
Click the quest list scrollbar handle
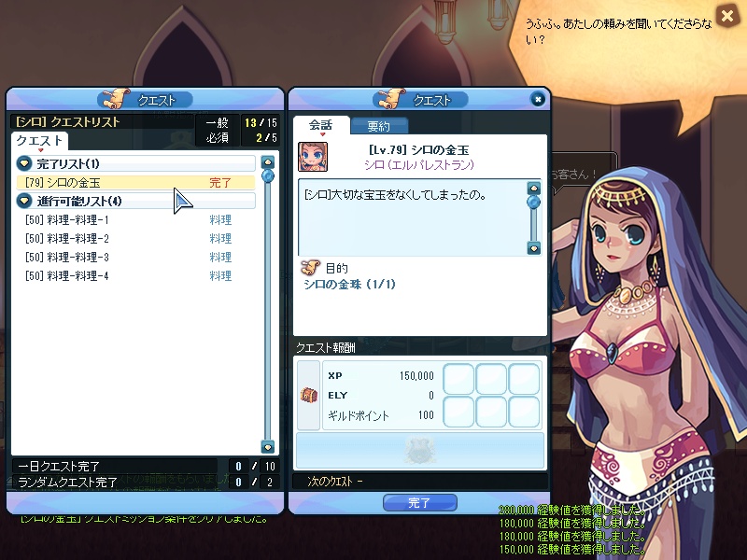[268, 176]
